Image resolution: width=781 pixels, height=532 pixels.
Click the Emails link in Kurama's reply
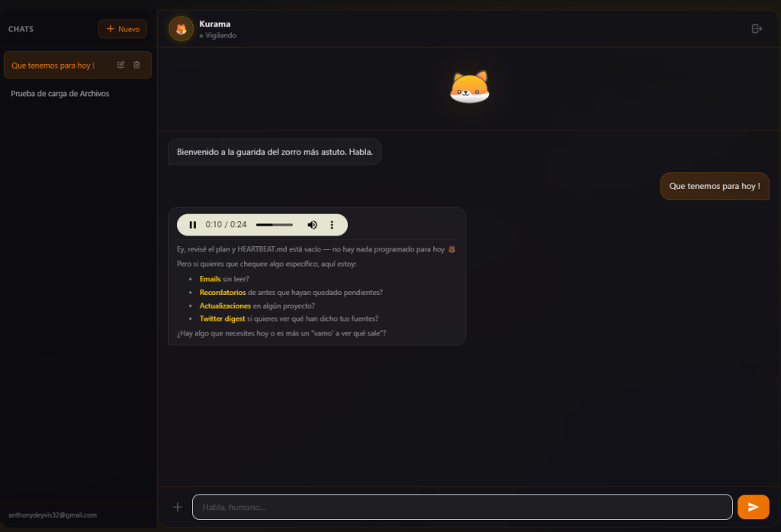(211, 279)
